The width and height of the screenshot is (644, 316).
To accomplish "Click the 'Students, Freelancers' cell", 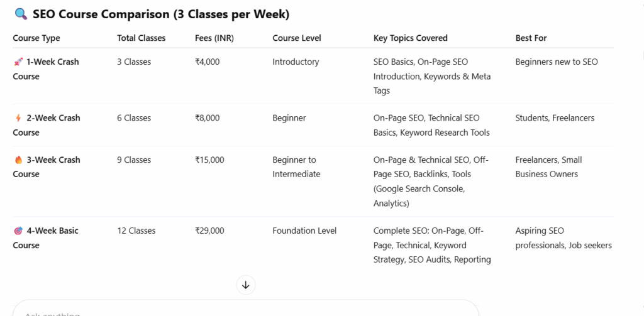I will [x=555, y=118].
